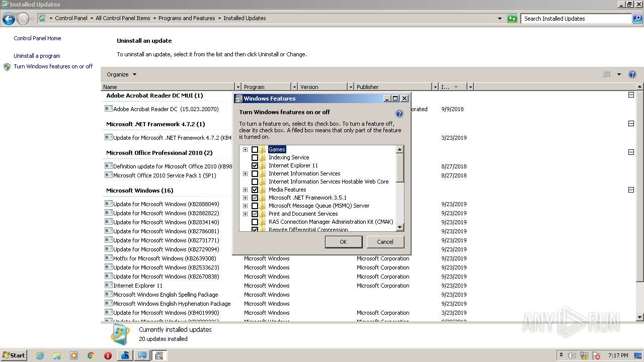Click icon of Update KB2888049 row
Screen dimensions: 644x362
109,204
